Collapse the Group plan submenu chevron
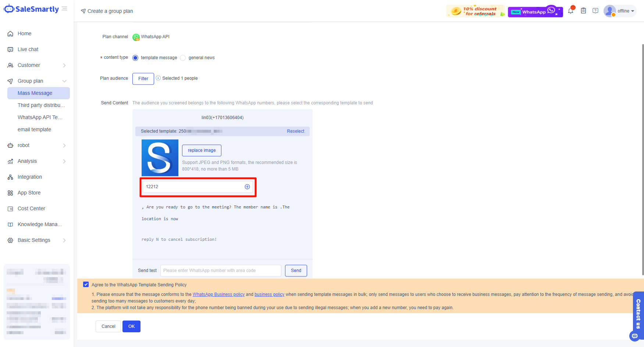644x347 pixels. pos(64,81)
